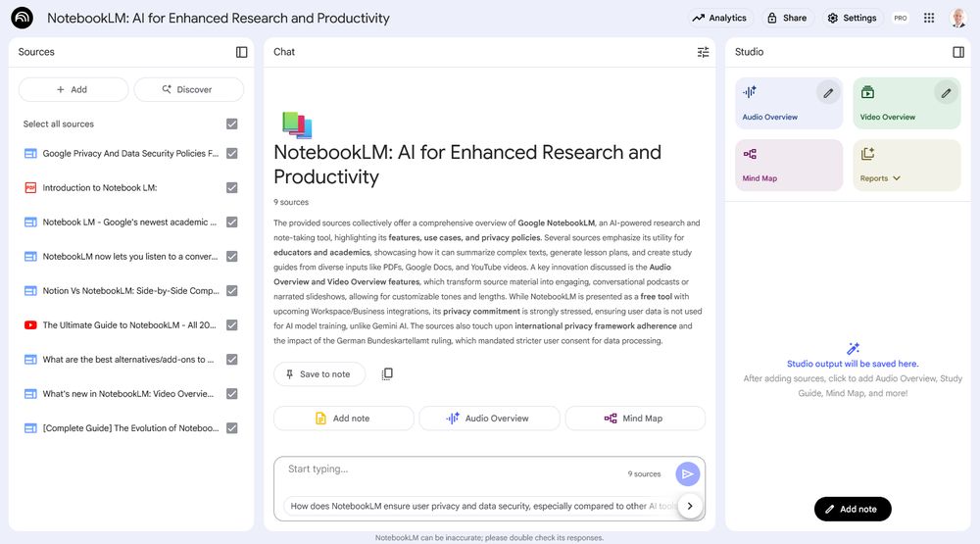This screenshot has height=544, width=980.
Task: Send the chat message
Action: click(688, 473)
